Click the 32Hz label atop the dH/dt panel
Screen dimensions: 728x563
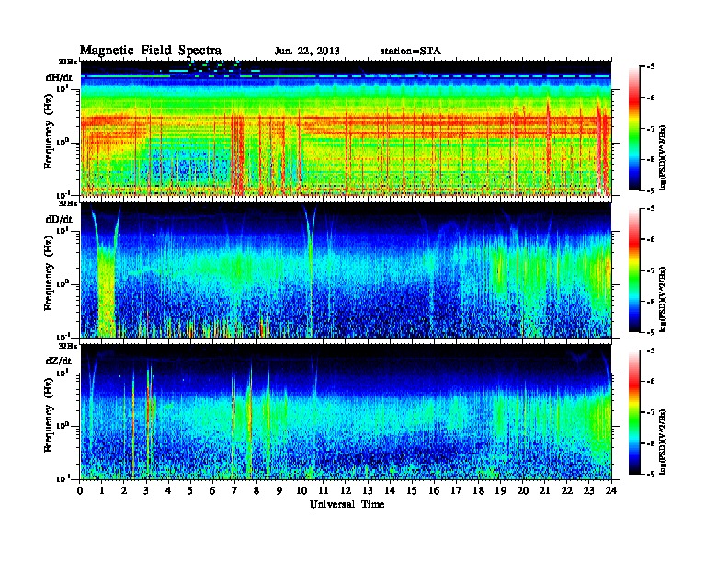click(67, 61)
